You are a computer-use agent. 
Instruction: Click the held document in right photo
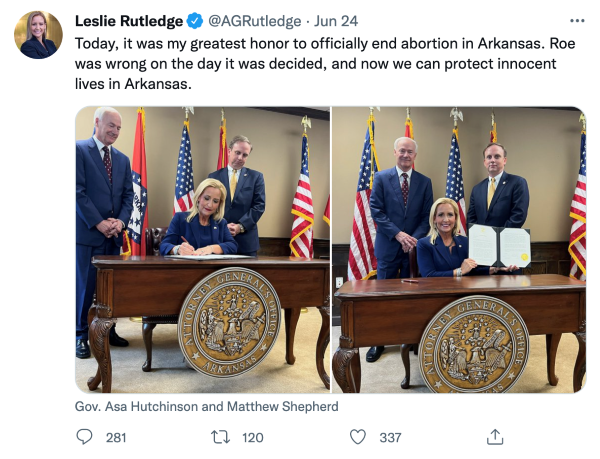click(x=499, y=246)
